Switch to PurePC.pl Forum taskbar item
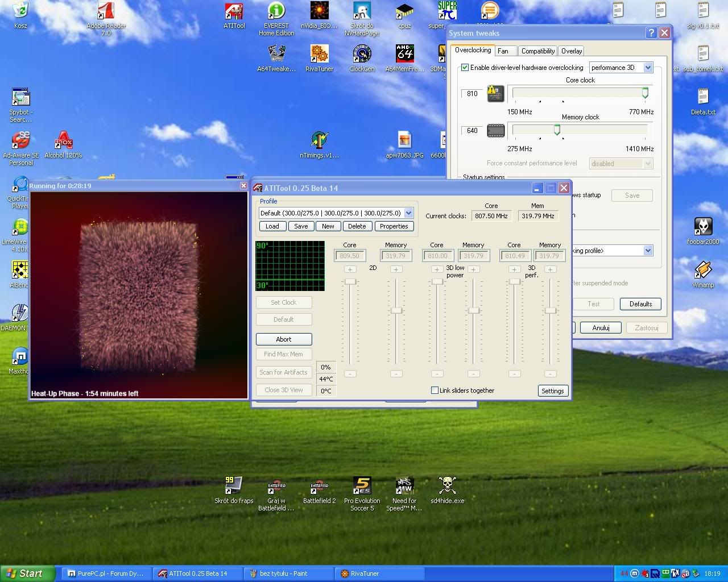Image resolution: width=728 pixels, height=582 pixels. (x=106, y=573)
